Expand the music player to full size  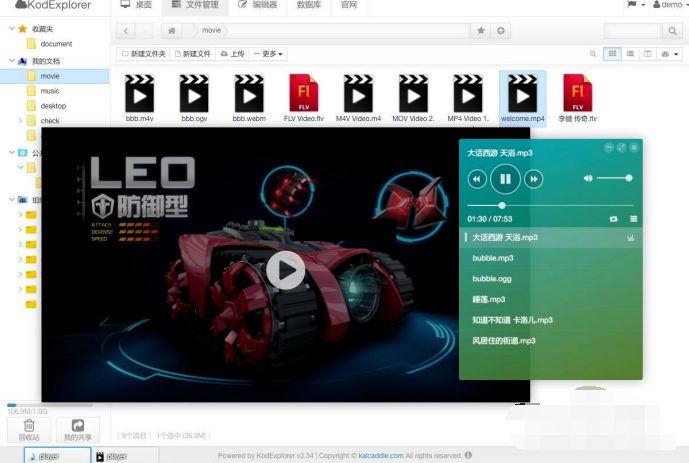coord(621,148)
